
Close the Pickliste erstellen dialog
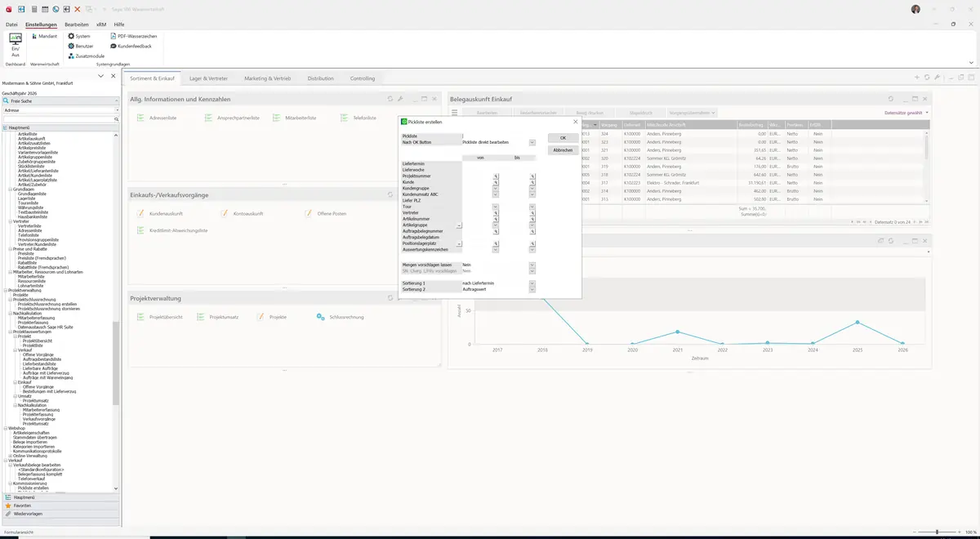(x=575, y=122)
